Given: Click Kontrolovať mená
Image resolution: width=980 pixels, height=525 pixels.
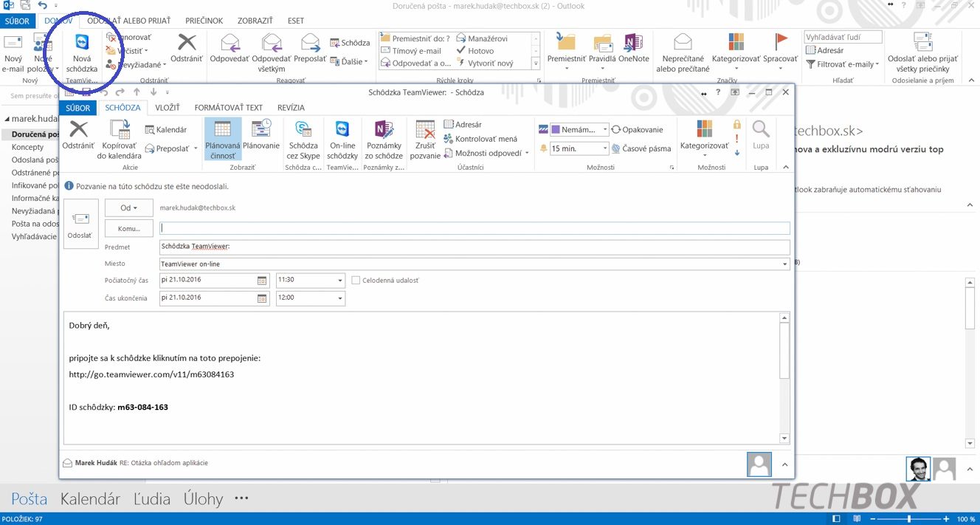Looking at the screenshot, I should click(x=480, y=139).
